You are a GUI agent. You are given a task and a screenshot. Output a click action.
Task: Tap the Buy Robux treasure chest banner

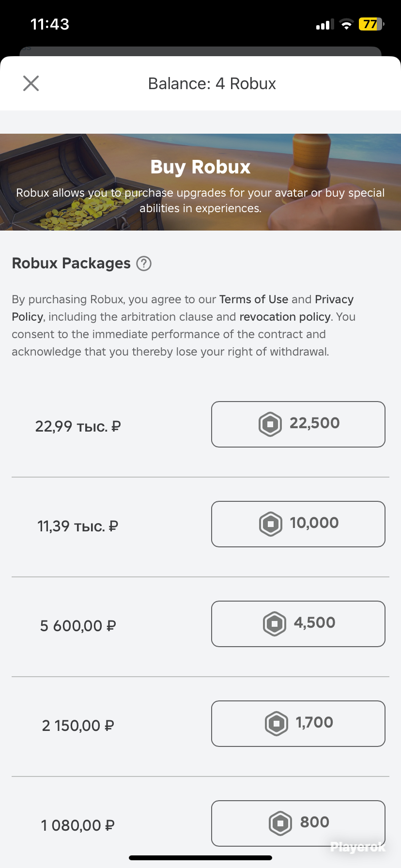point(200,182)
